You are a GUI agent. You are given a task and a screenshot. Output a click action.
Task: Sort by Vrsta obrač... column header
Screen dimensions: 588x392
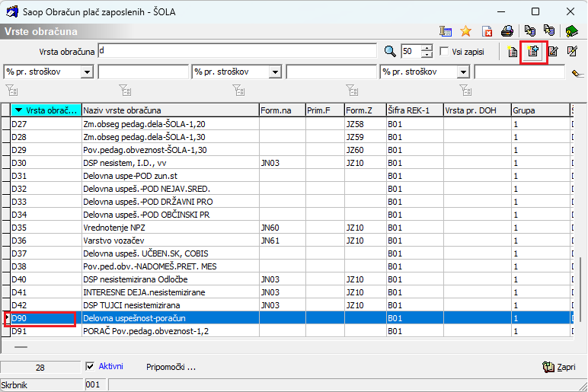46,110
